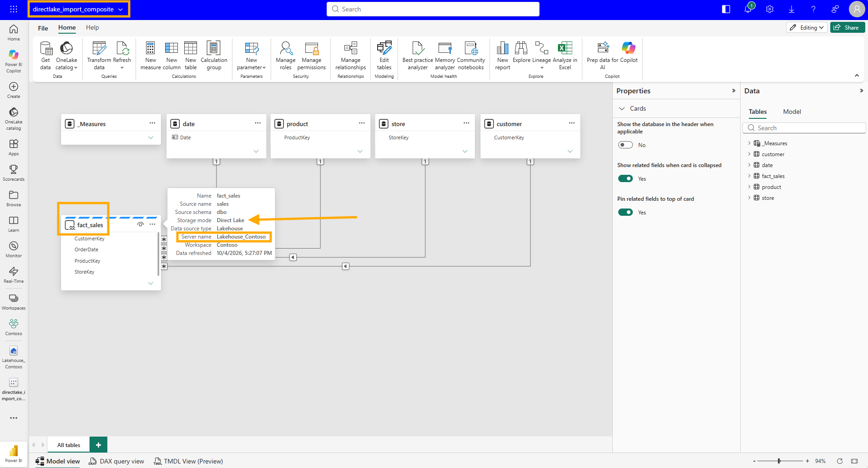
Task: Open more options on product card
Action: click(362, 123)
